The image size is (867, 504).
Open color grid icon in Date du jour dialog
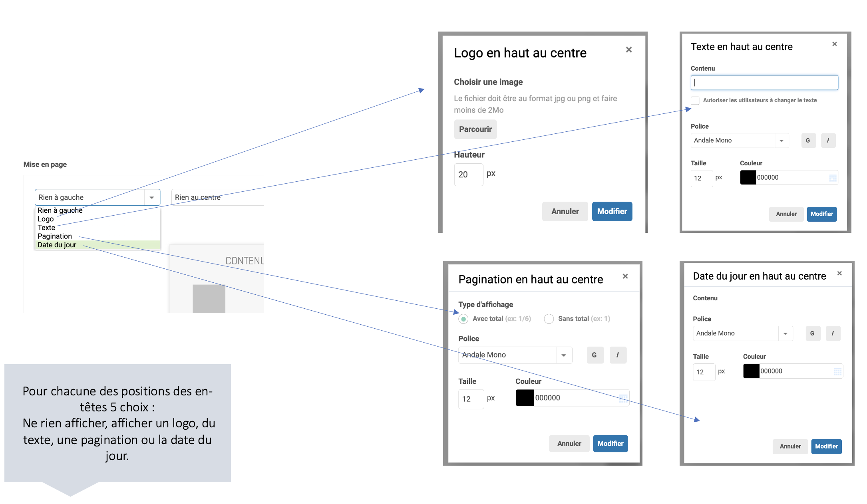tap(838, 372)
